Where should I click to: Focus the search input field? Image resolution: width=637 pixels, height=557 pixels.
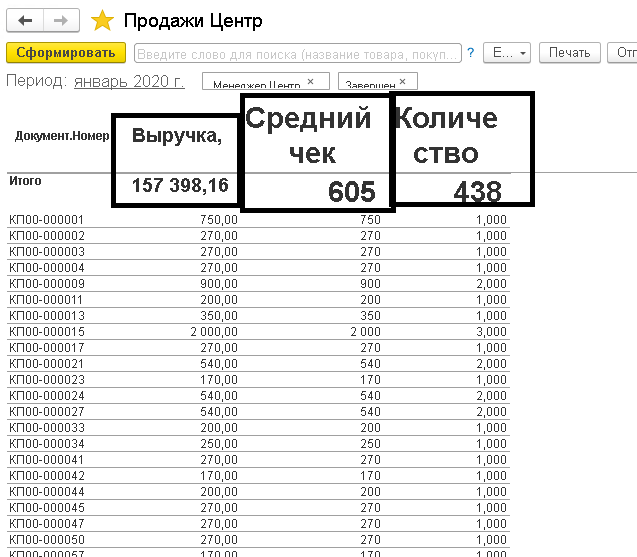pyautogui.click(x=297, y=53)
